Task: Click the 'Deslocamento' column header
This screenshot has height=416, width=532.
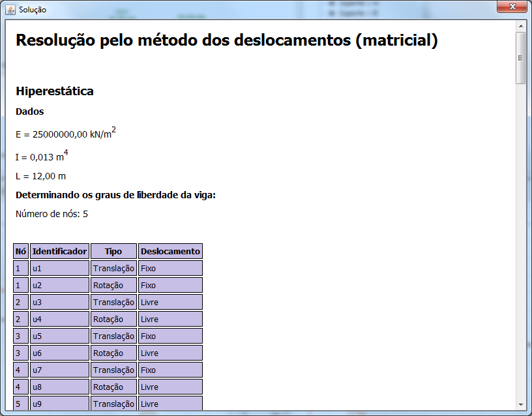Action: pos(170,251)
